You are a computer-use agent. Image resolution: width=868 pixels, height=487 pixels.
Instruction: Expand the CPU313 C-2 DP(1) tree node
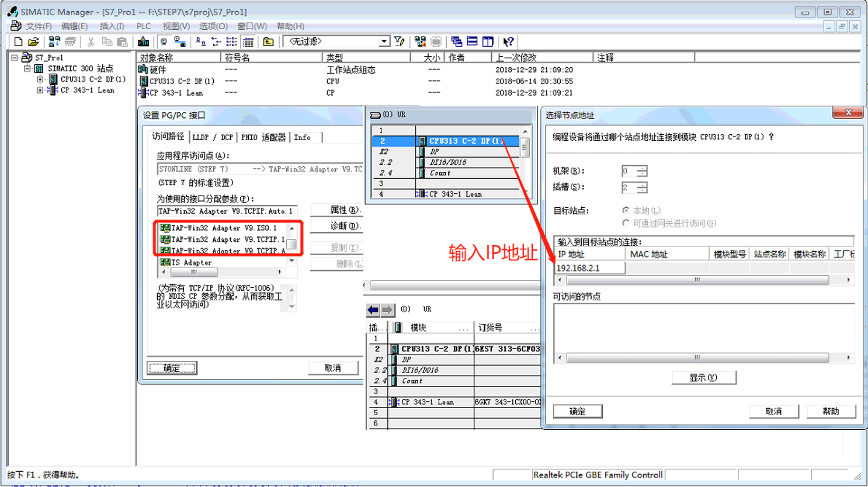[40, 79]
